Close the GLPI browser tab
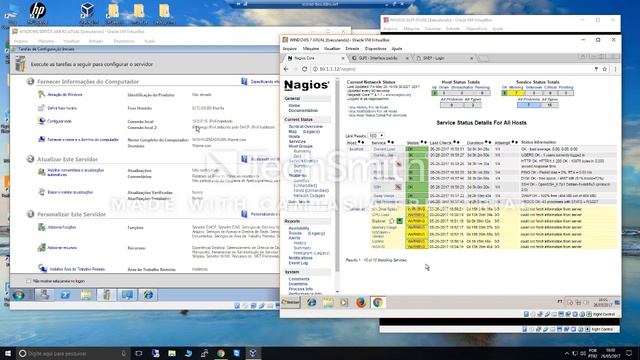Screen dimensions: 640x360 (x=407, y=58)
